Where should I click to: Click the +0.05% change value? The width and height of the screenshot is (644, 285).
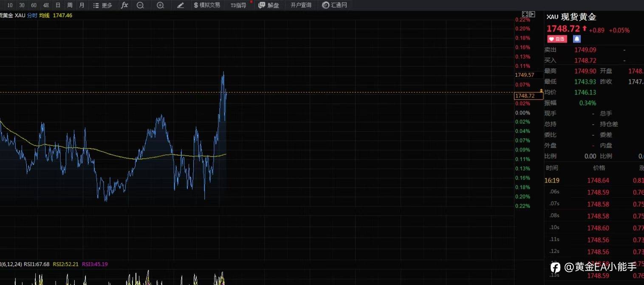click(619, 30)
